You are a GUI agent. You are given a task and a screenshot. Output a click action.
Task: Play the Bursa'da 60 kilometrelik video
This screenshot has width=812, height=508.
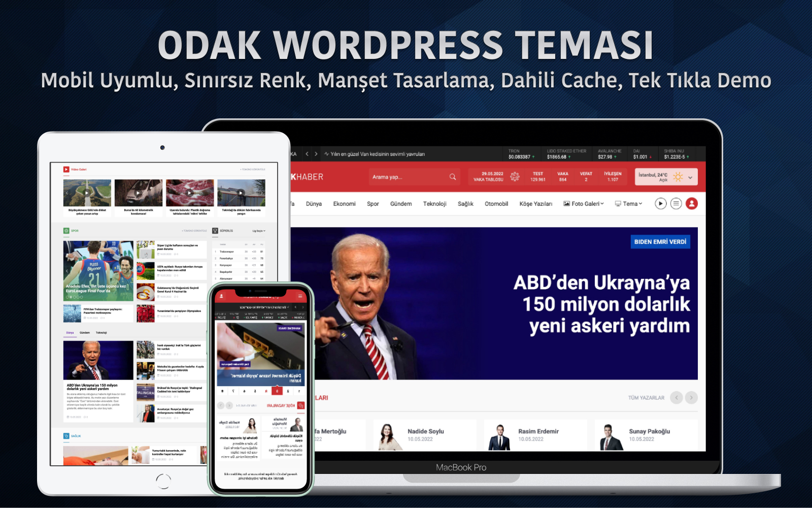pos(139,193)
